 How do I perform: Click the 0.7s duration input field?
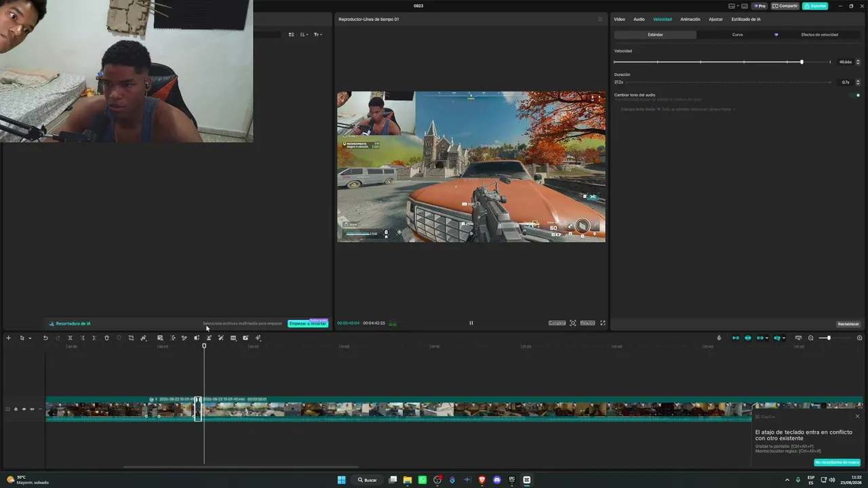[x=845, y=82]
